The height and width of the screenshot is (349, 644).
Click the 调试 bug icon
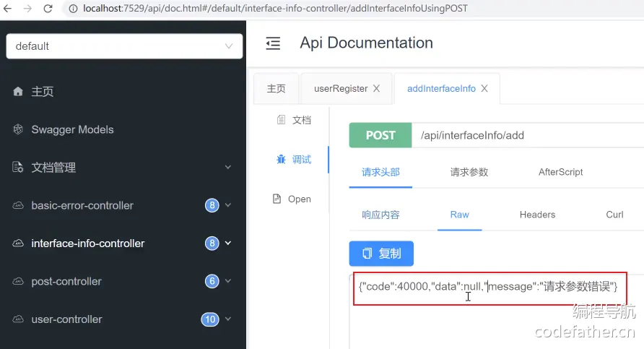pyautogui.click(x=282, y=159)
